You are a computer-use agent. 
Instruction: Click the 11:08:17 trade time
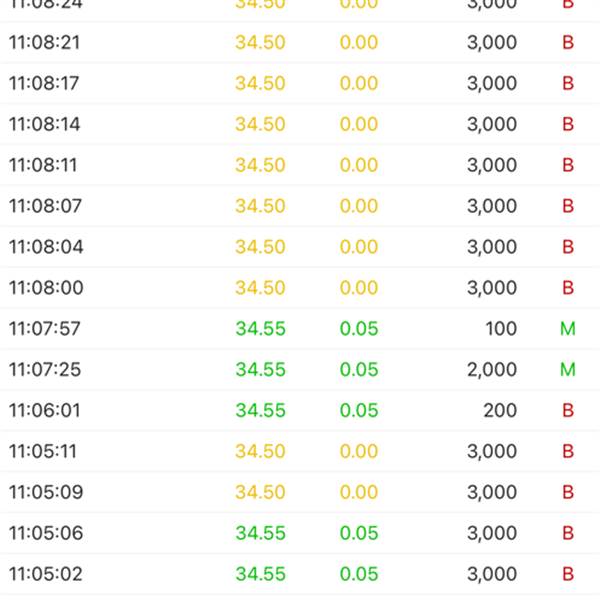coord(45,84)
